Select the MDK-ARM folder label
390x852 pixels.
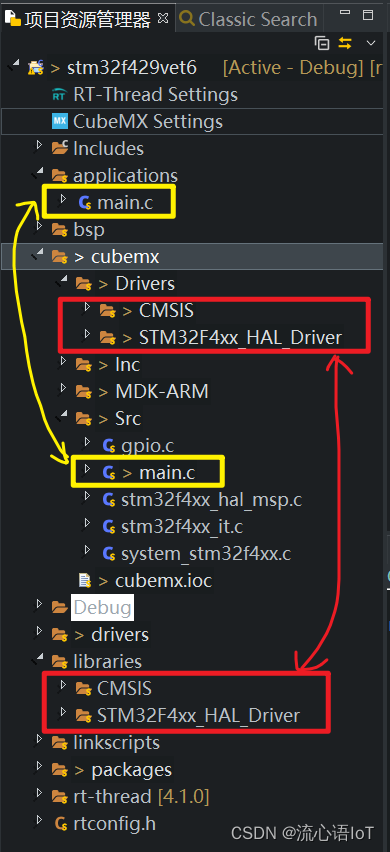pos(162,391)
